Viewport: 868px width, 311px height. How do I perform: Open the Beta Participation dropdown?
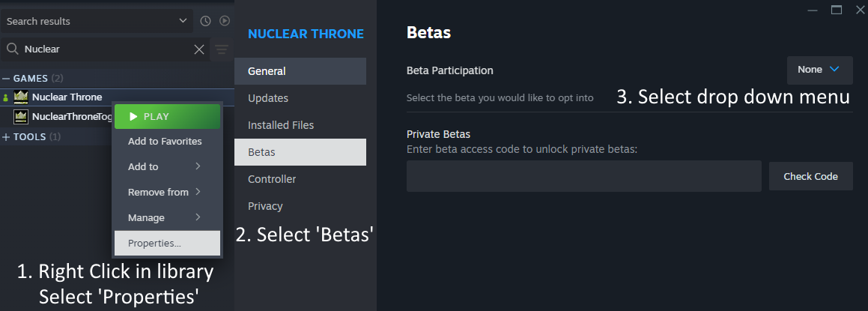coord(819,70)
